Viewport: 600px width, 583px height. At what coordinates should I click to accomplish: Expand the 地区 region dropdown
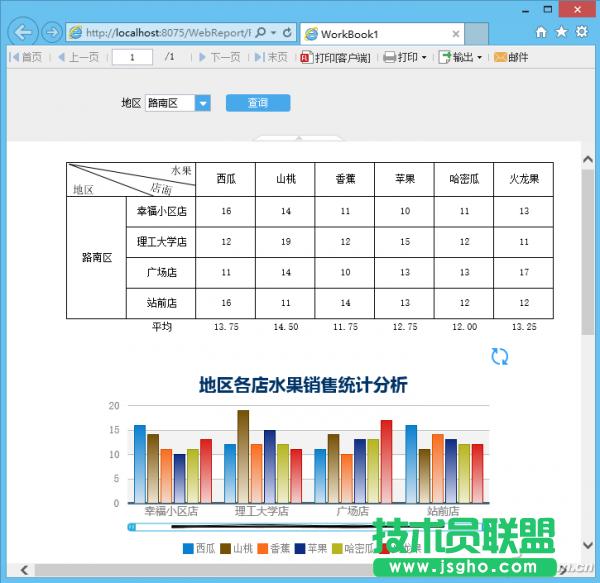[203, 103]
